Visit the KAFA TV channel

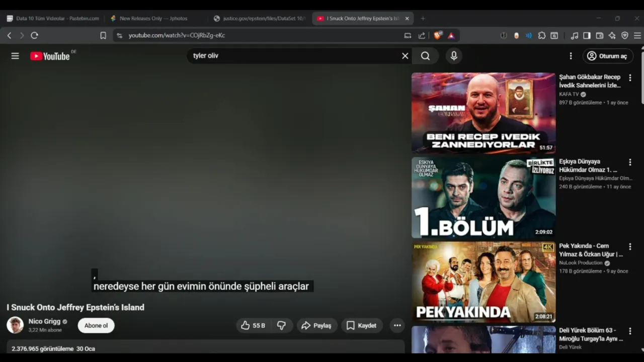(x=569, y=94)
